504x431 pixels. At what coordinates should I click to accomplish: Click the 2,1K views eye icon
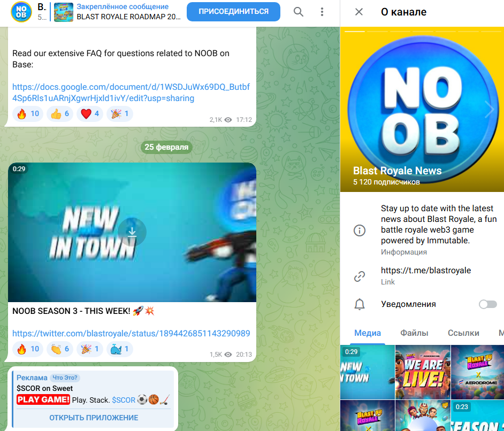tap(228, 120)
